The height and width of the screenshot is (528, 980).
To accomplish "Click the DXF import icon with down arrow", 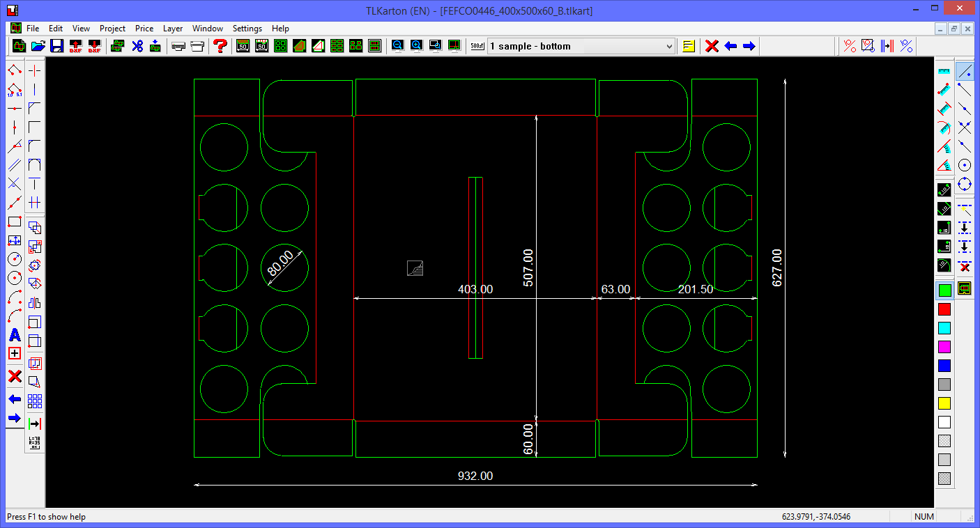I will click(94, 46).
